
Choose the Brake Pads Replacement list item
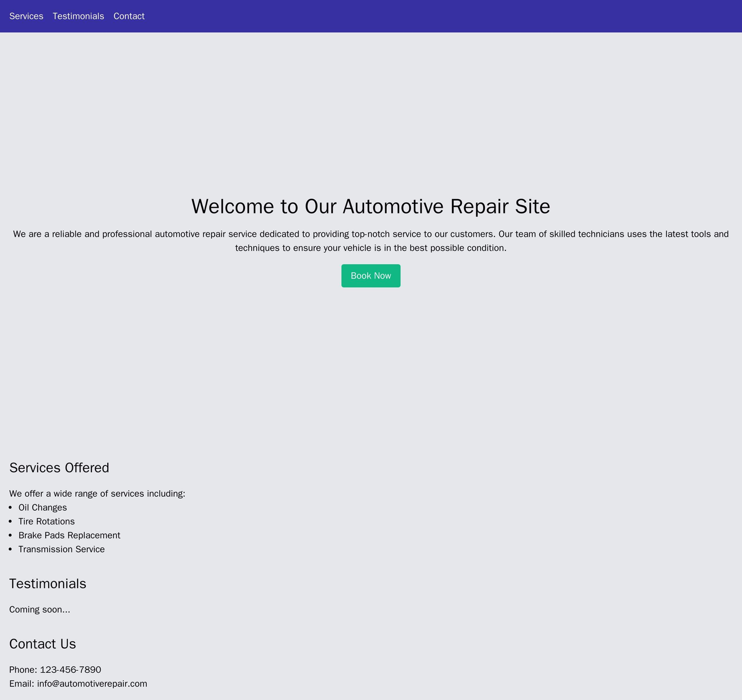point(69,535)
